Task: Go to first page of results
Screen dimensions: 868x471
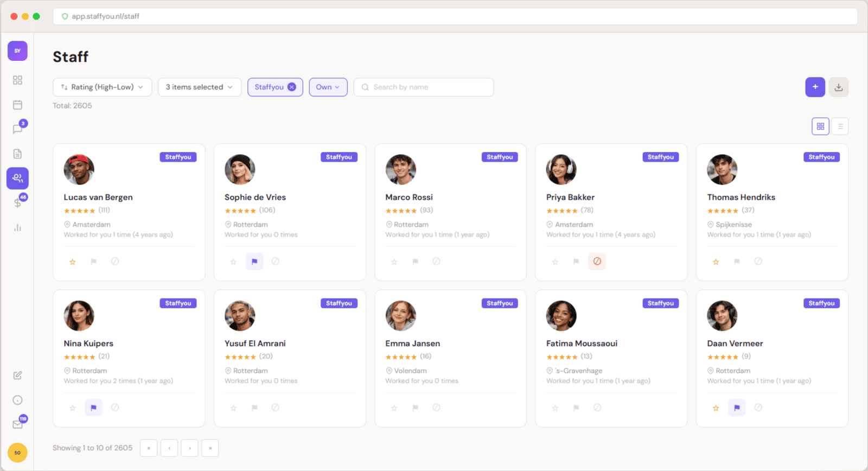Action: [x=149, y=448]
